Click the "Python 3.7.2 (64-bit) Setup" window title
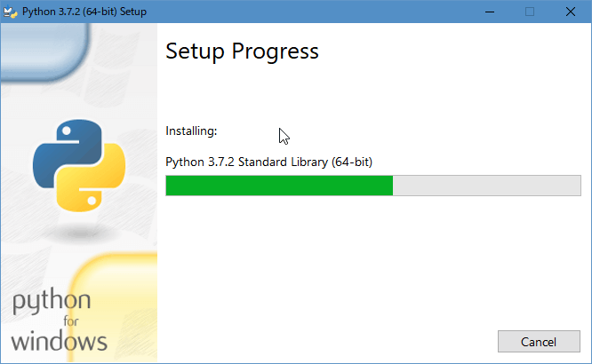 point(84,12)
